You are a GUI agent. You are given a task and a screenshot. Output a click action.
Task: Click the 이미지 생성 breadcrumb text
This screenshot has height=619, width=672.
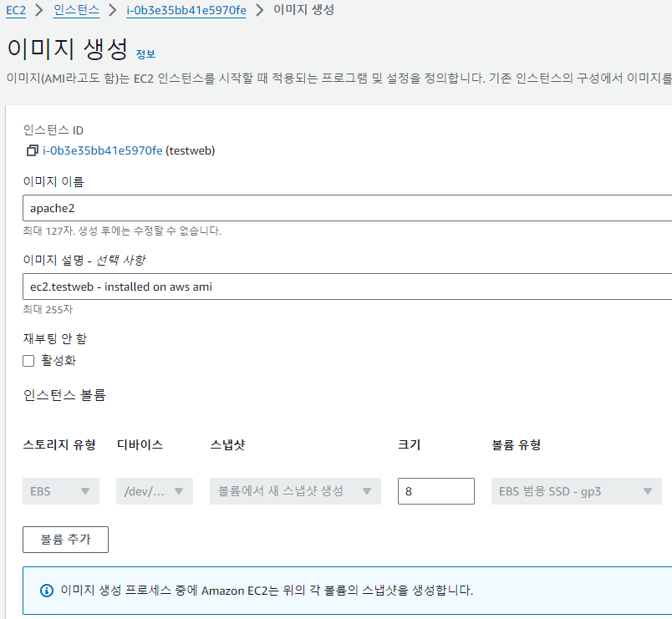click(x=304, y=10)
